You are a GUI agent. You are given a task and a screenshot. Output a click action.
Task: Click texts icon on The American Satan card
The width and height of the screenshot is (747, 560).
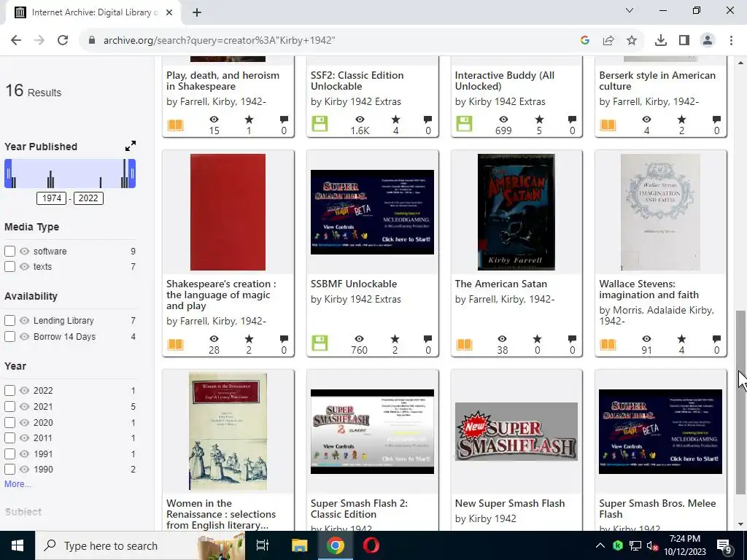[x=464, y=344]
